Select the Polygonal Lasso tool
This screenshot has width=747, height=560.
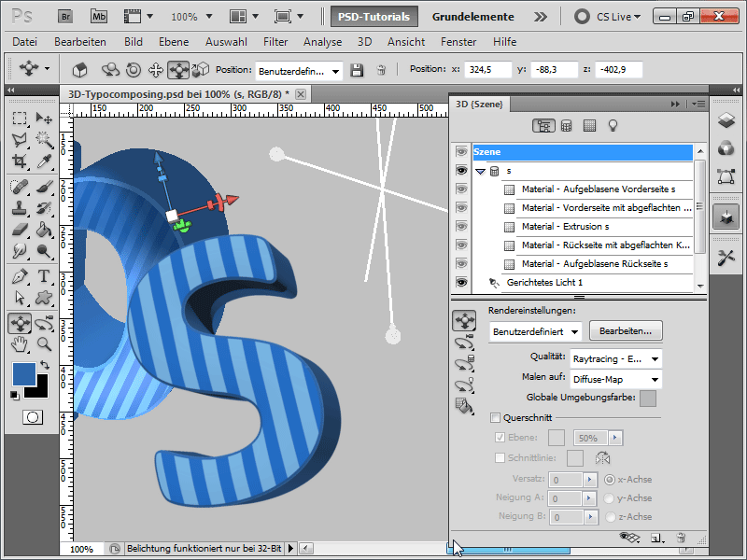pyautogui.click(x=19, y=139)
